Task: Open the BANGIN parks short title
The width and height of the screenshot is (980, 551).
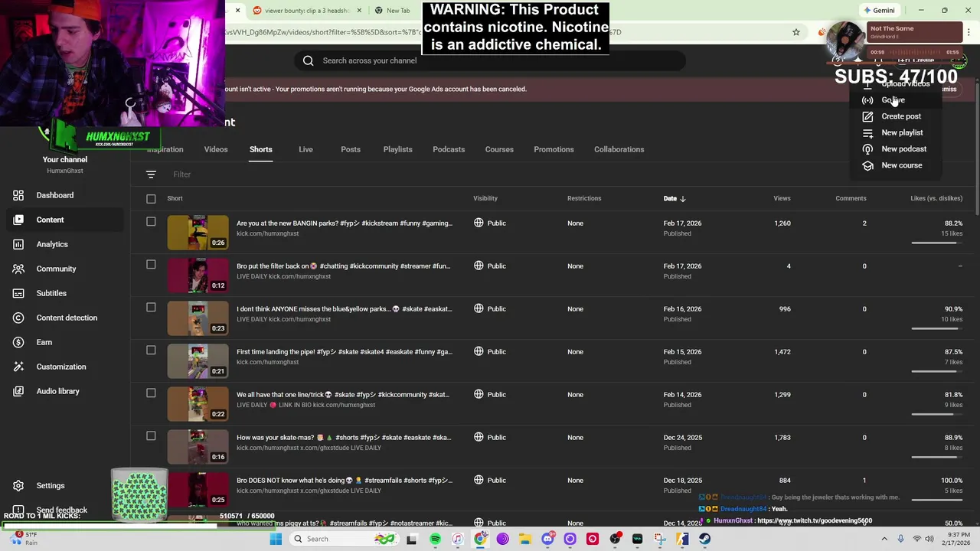Action: [345, 223]
